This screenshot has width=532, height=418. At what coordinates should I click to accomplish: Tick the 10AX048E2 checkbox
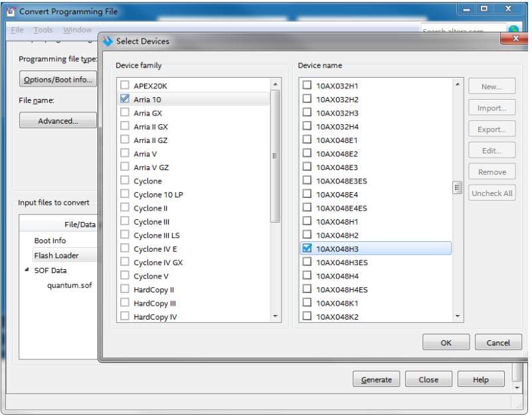click(307, 153)
